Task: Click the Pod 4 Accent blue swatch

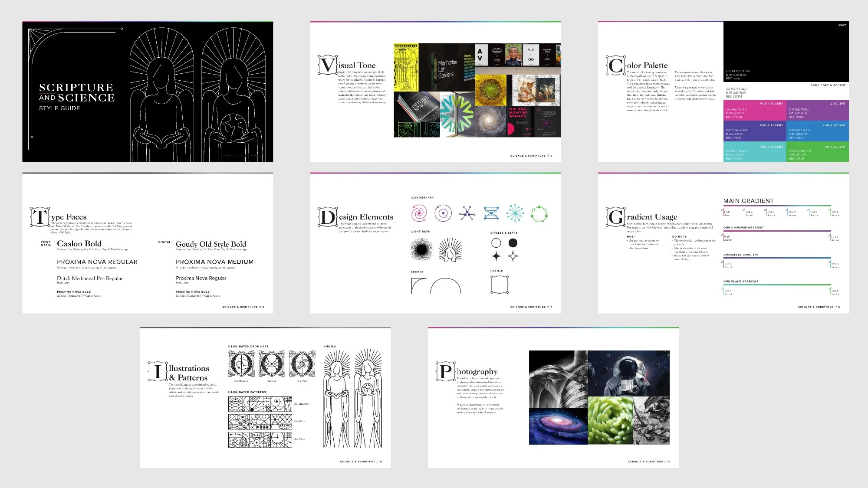Action: point(817,131)
